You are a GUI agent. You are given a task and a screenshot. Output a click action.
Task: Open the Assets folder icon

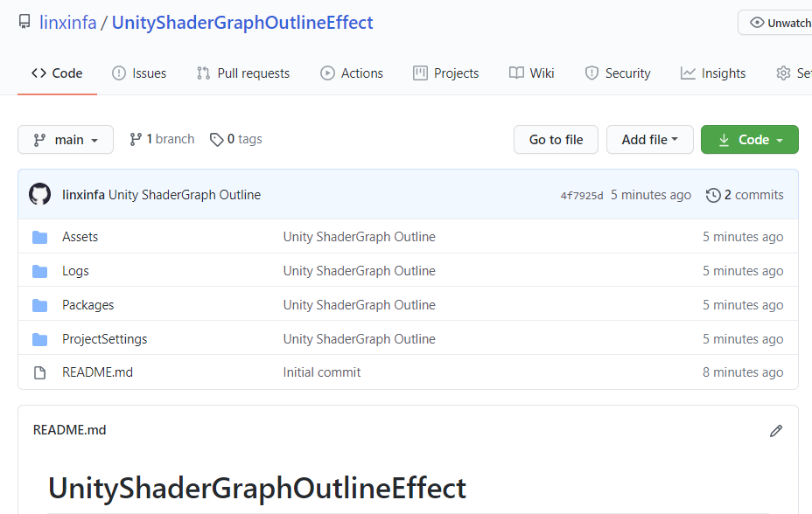40,236
